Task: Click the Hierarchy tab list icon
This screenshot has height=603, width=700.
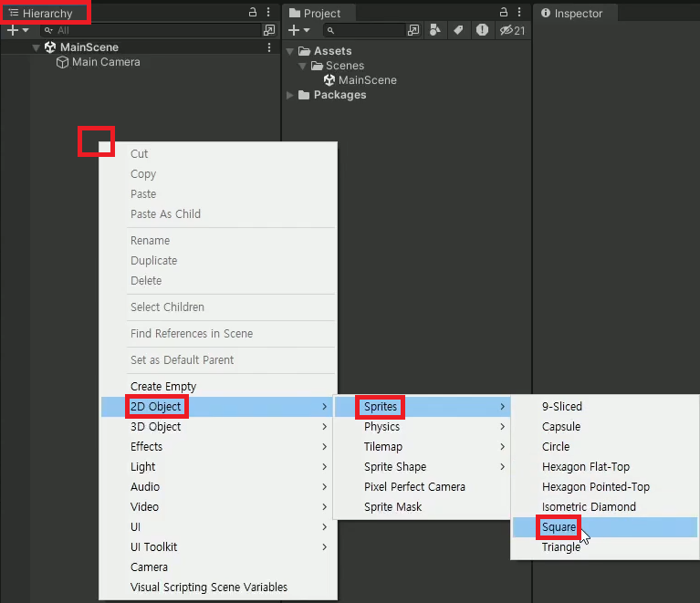Action: click(x=14, y=13)
